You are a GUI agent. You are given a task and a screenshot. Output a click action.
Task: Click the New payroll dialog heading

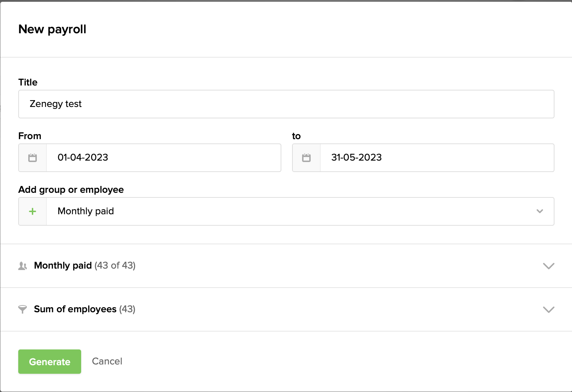tap(52, 29)
